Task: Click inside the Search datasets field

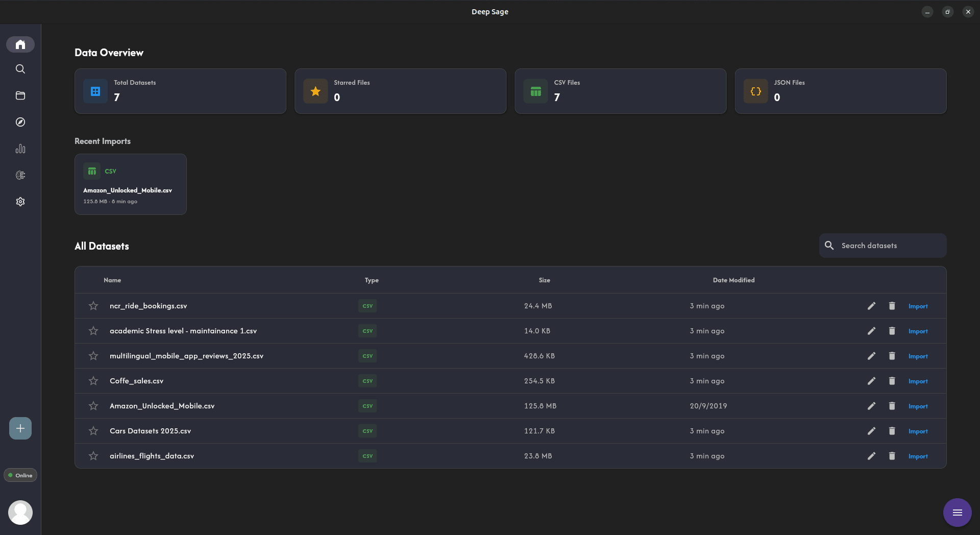Action: 882,245
